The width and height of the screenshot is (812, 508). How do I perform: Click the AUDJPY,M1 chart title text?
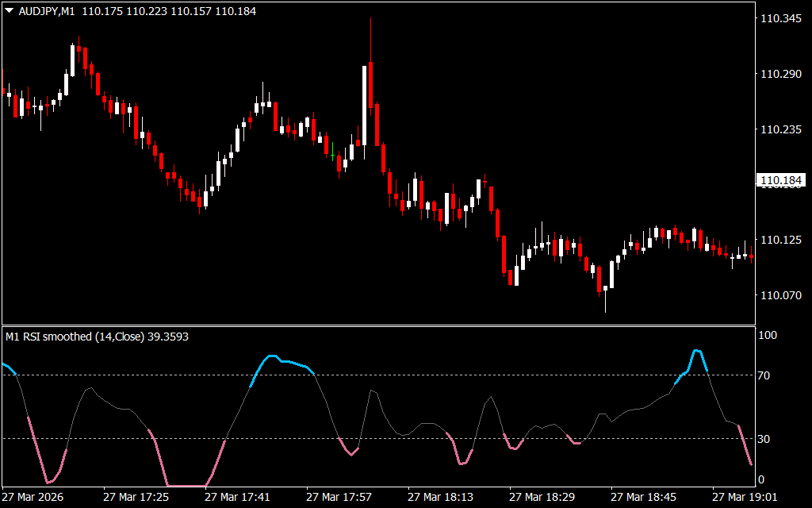pyautogui.click(x=46, y=12)
